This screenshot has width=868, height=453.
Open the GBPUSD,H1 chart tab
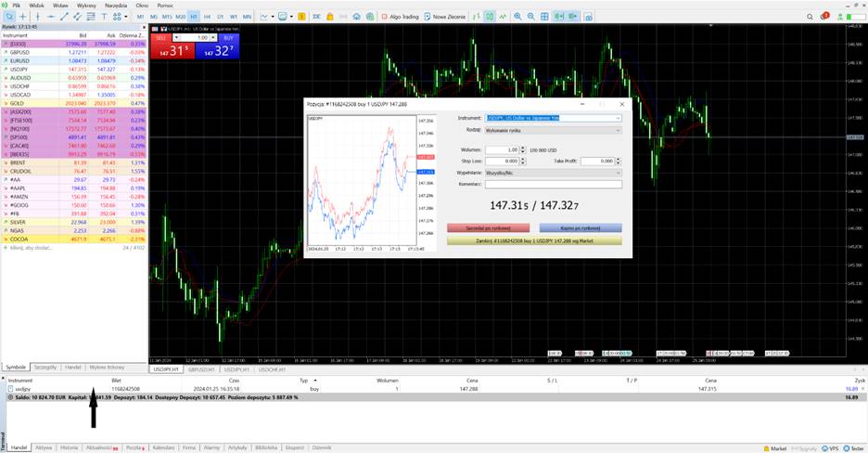tap(201, 369)
